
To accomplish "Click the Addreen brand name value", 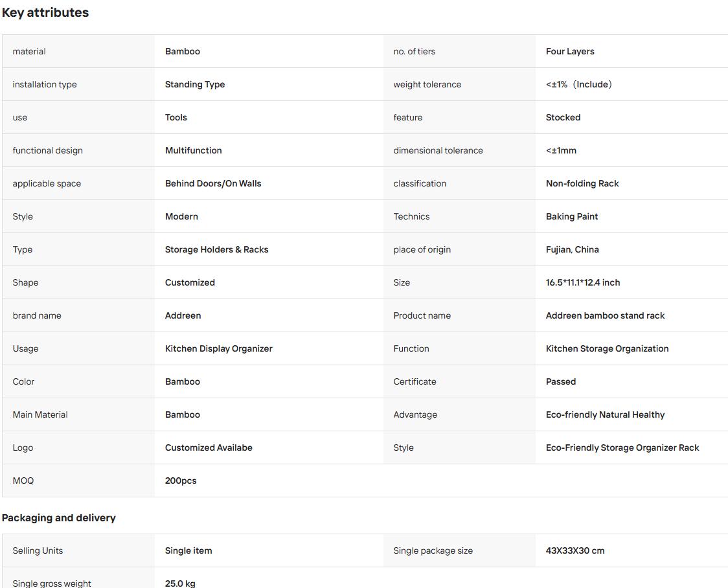I will [183, 315].
